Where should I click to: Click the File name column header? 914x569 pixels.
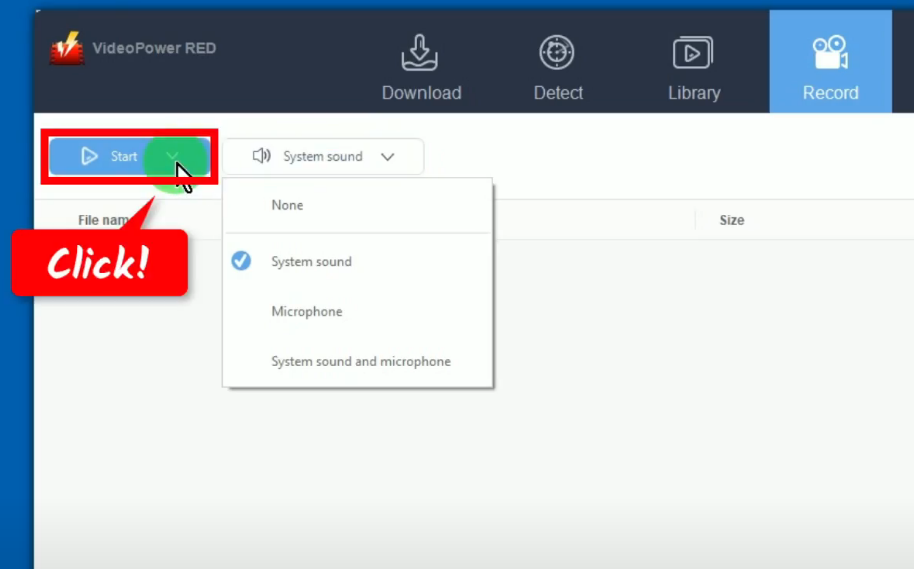[x=103, y=220]
